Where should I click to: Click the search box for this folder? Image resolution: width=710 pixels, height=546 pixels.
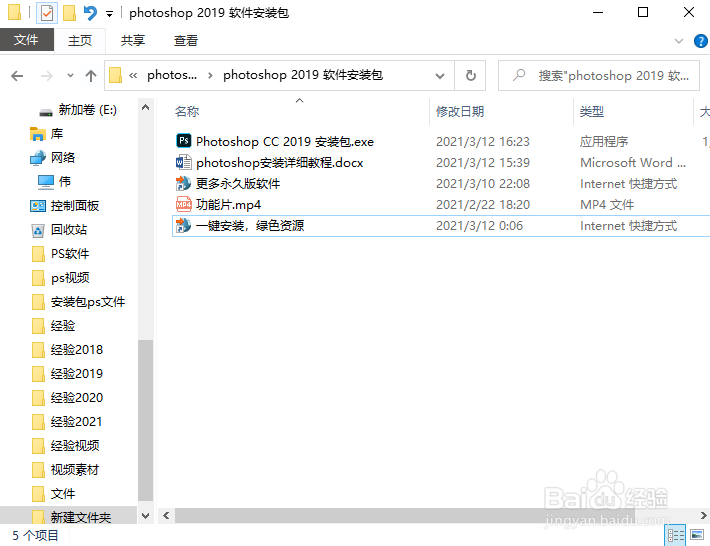click(x=599, y=76)
